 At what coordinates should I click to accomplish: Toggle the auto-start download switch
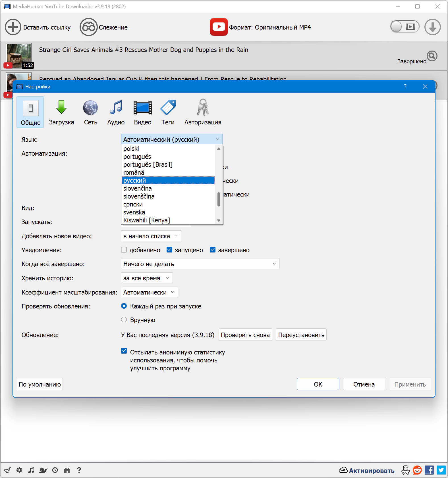click(404, 27)
